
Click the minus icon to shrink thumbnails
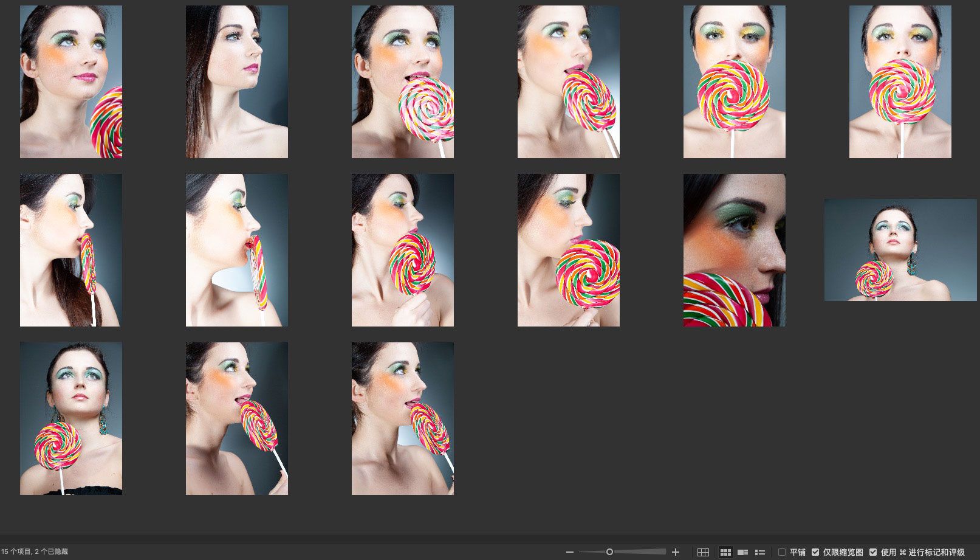point(569,552)
